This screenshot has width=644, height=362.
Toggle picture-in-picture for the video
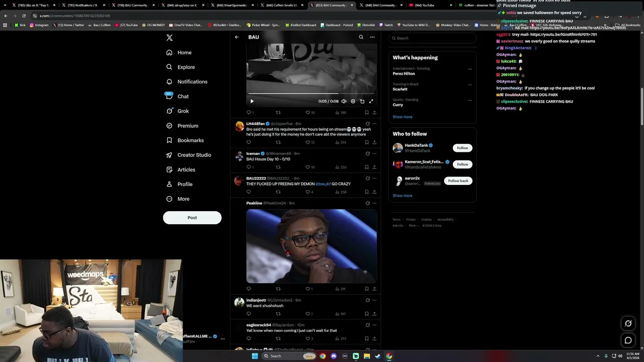[362, 101]
